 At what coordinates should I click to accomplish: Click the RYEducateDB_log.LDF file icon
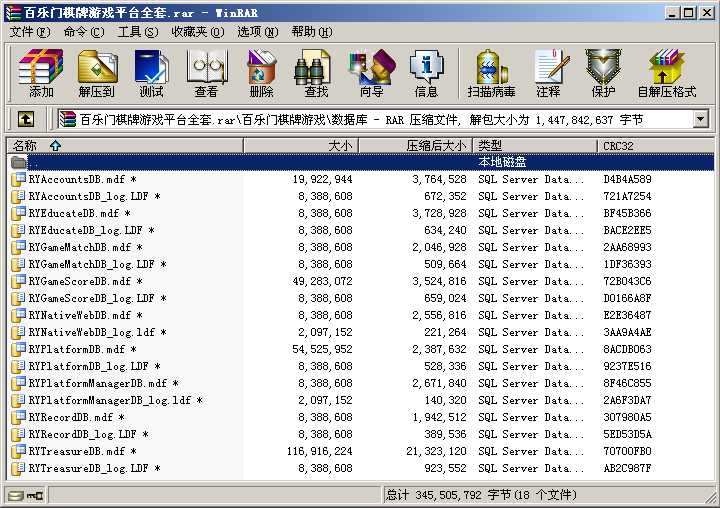click(18, 230)
